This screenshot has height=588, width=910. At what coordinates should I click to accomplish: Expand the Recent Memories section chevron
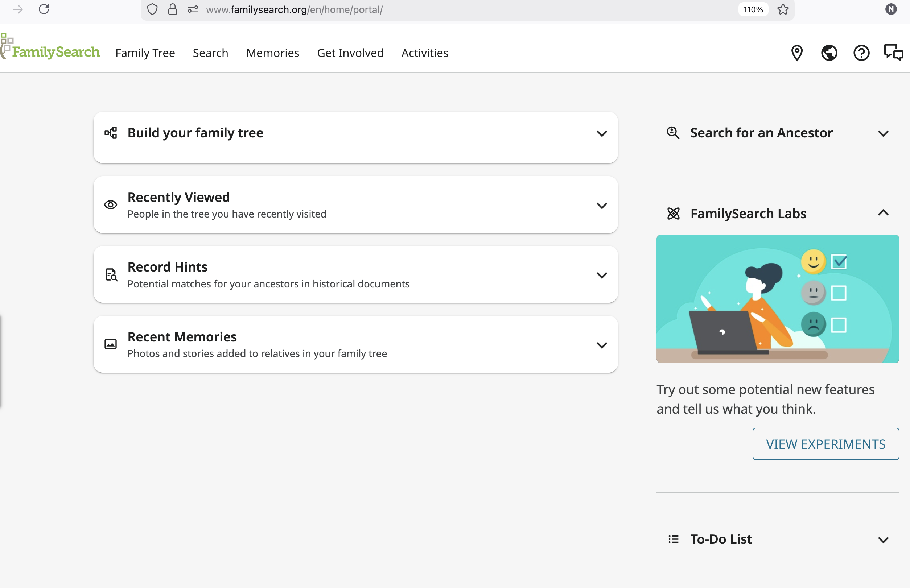click(601, 345)
